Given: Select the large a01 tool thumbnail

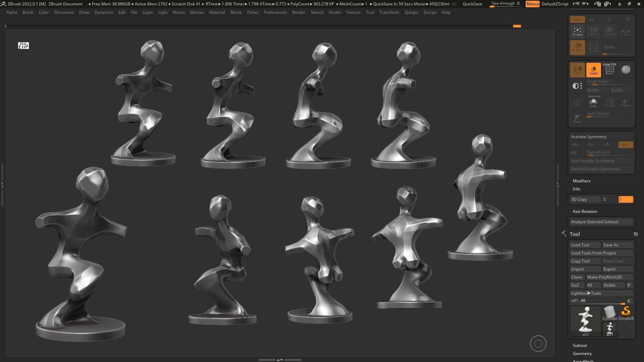Looking at the screenshot, I should coord(585,321).
